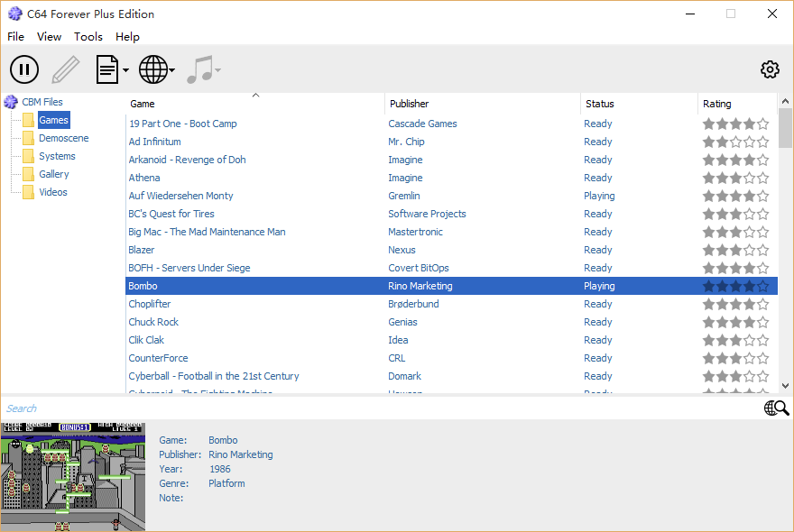Image resolution: width=794 pixels, height=532 pixels.
Task: Select Big Mac - The Mad Maintenance Man
Action: (451, 232)
